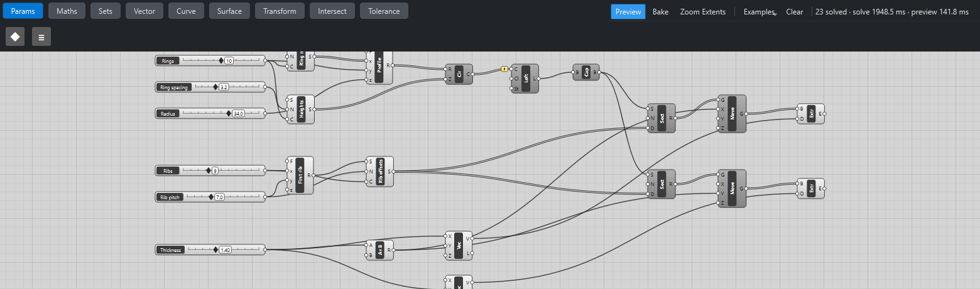Click the list-lines icon button beside the diamond icon

pyautogui.click(x=41, y=37)
